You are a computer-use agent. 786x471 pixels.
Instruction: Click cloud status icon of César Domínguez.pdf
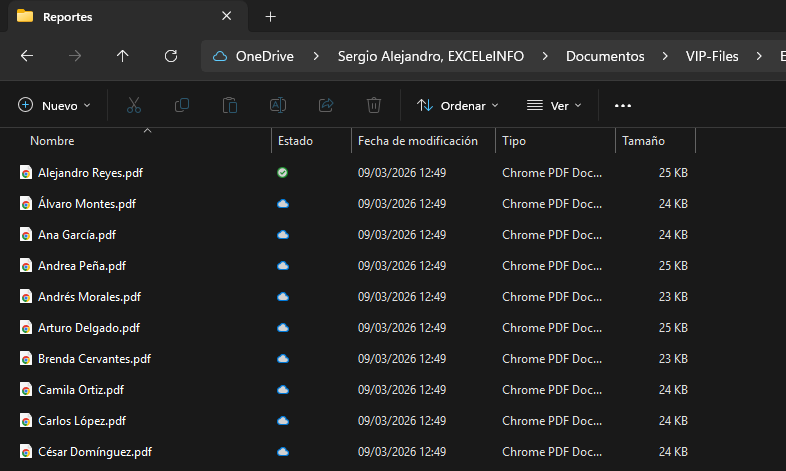(x=283, y=451)
